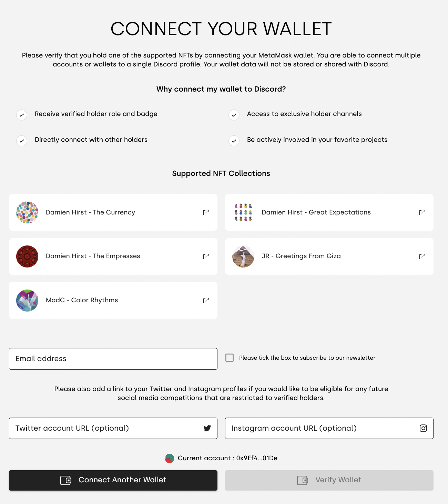The width and height of the screenshot is (448, 504).
Task: Open external link for Great Expectations collection
Action: click(x=422, y=212)
